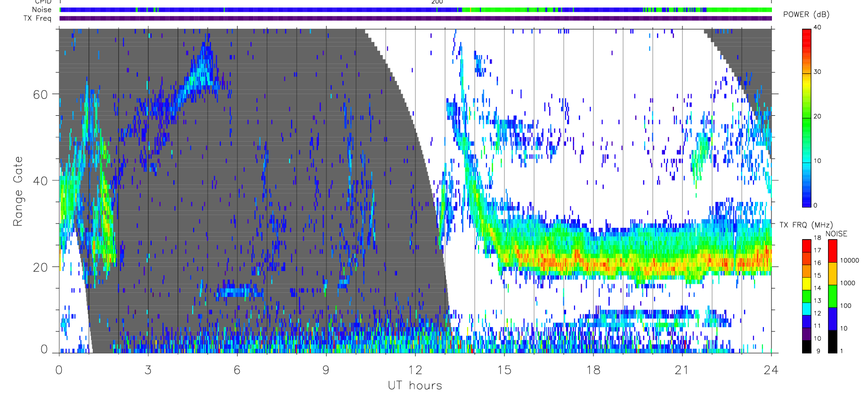Click x-axis tick label '6'
The height and width of the screenshot is (400, 868).
[237, 370]
